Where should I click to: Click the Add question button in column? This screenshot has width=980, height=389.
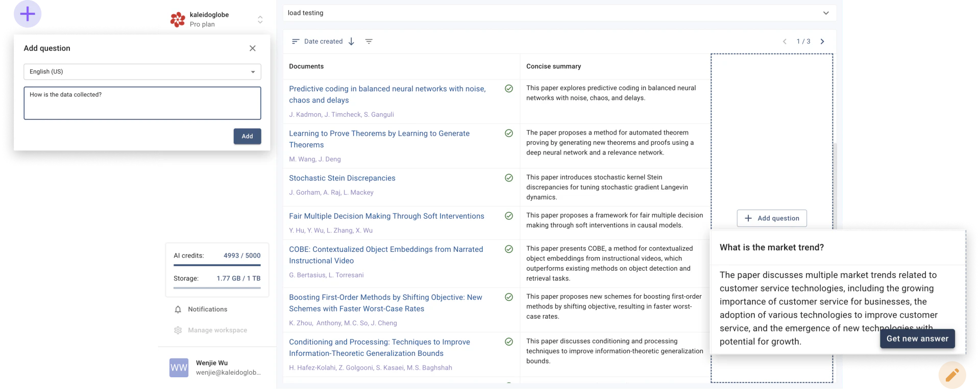771,218
